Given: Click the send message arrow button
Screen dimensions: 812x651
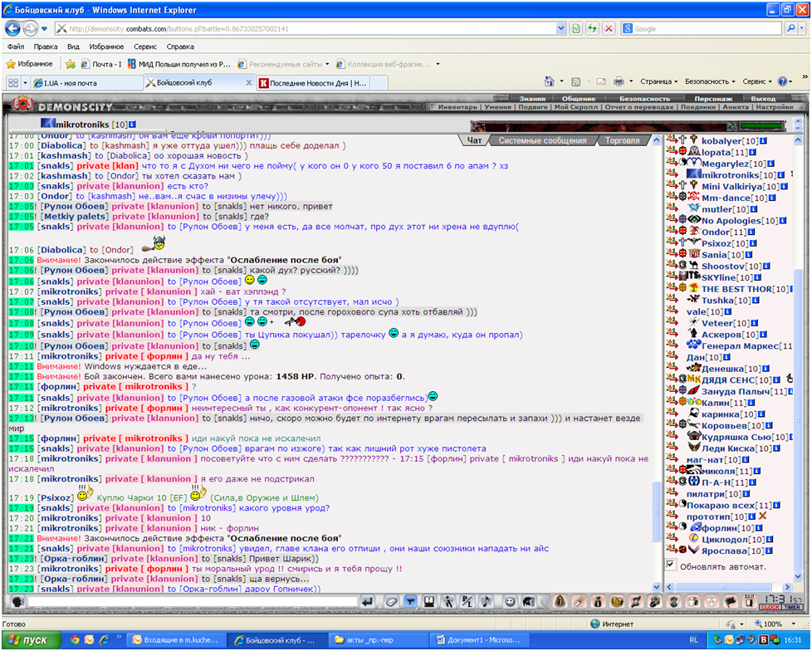Looking at the screenshot, I should coord(368,601).
